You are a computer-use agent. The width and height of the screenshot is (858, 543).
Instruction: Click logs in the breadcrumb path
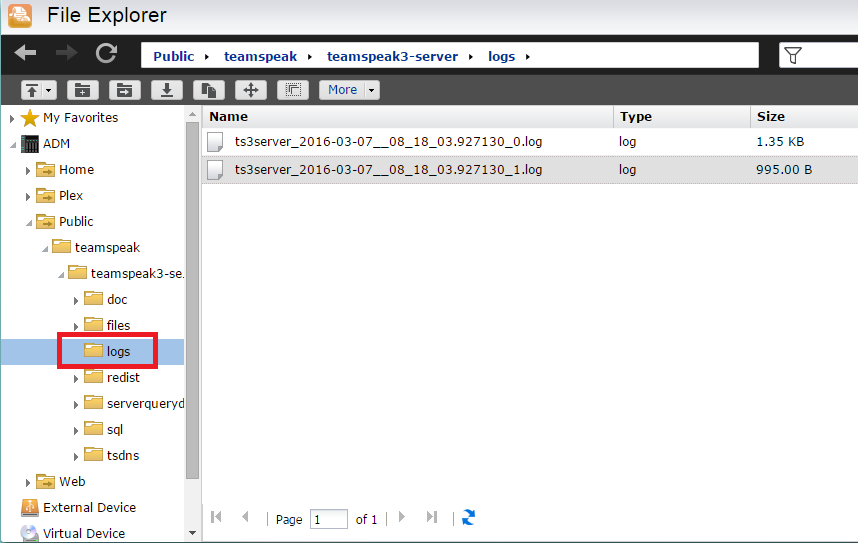501,56
